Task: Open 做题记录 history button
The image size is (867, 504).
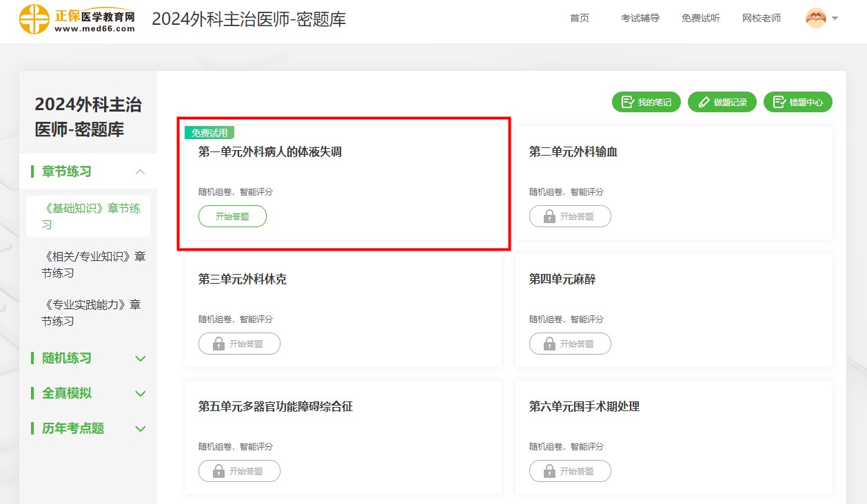Action: [722, 103]
